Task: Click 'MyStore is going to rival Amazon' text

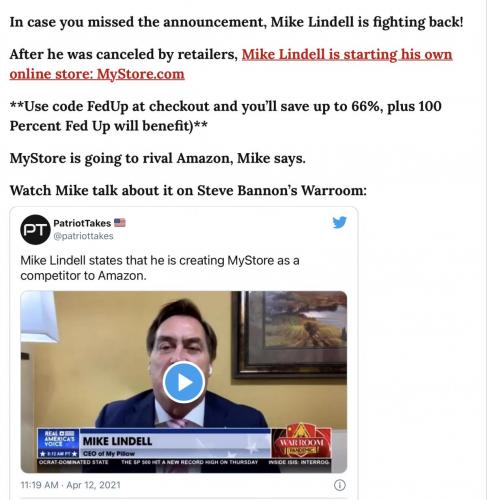Action: [x=158, y=158]
